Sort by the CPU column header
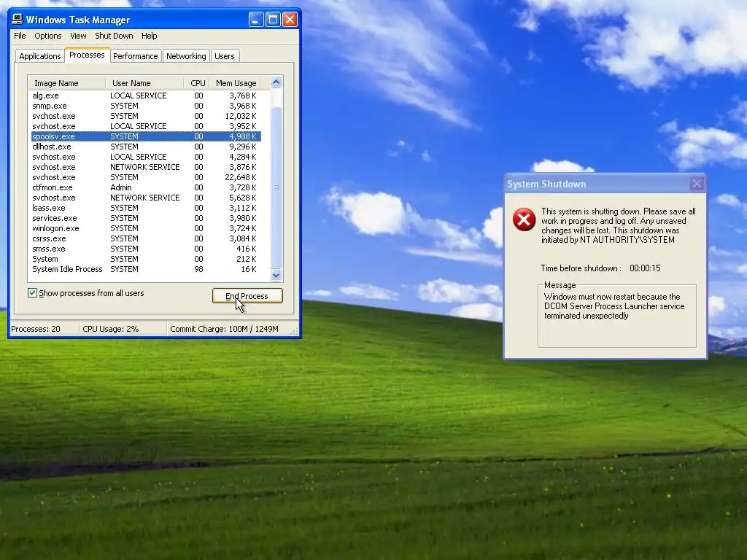The width and height of the screenshot is (747, 560). [x=197, y=83]
